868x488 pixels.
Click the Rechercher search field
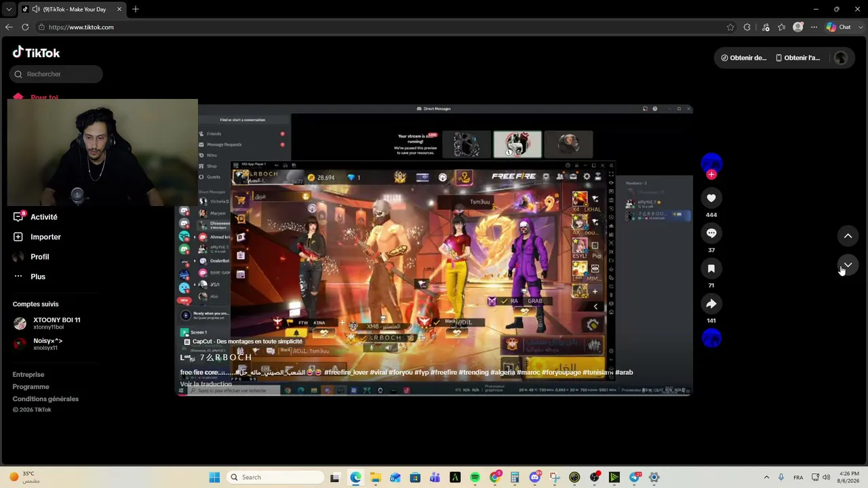coord(56,74)
